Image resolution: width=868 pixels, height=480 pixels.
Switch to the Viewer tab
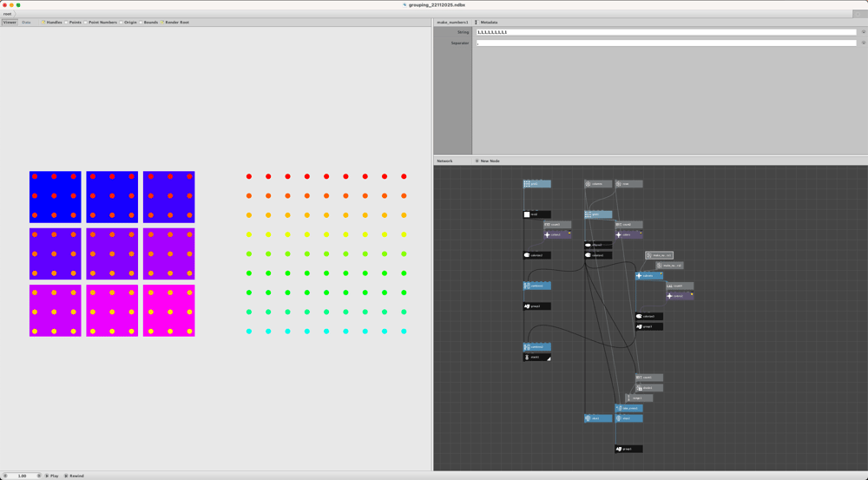click(x=10, y=23)
